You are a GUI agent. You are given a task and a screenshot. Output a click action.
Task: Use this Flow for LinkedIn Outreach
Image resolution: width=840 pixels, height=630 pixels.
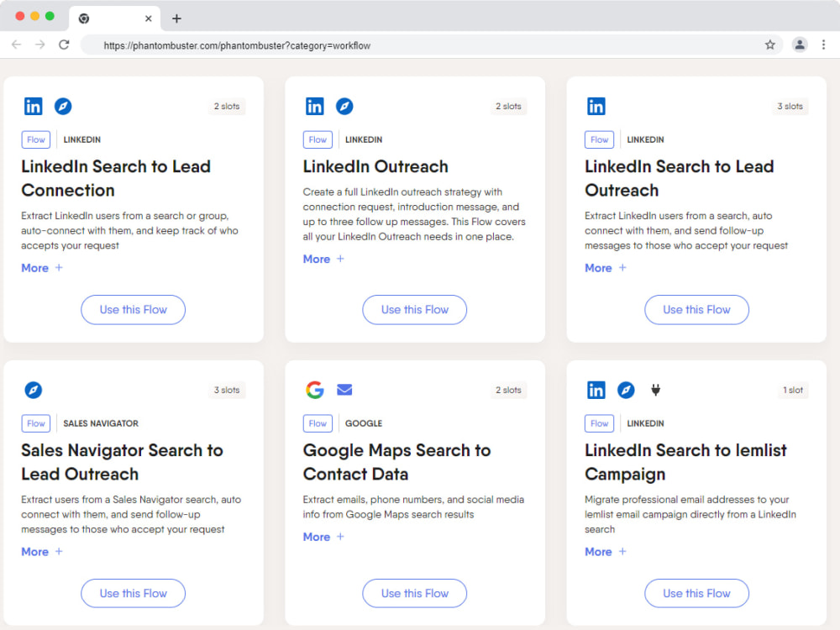pos(415,310)
